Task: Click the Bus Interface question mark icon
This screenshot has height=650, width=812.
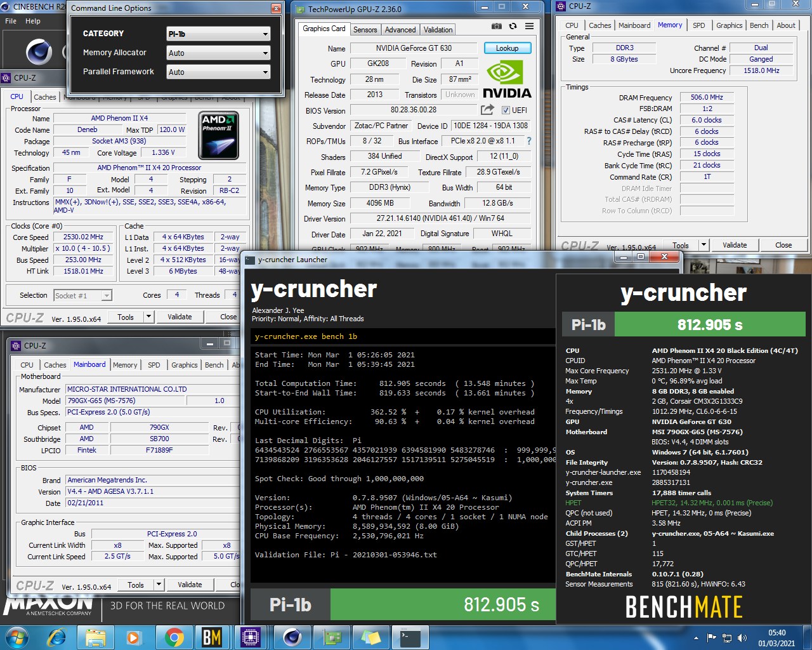Action: point(529,141)
